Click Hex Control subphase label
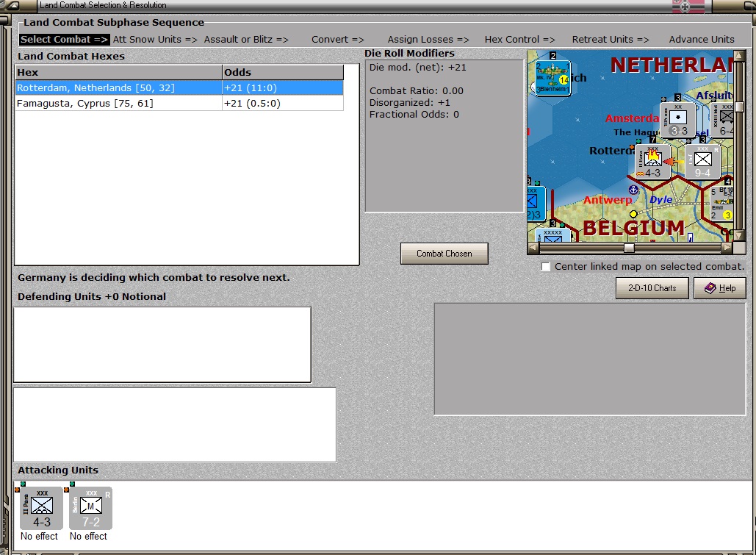756x555 pixels. point(519,40)
